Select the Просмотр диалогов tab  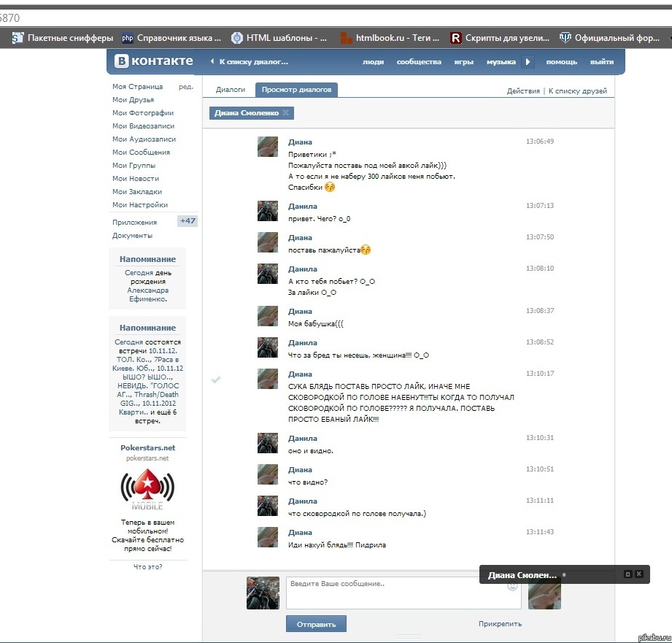pyautogui.click(x=296, y=90)
